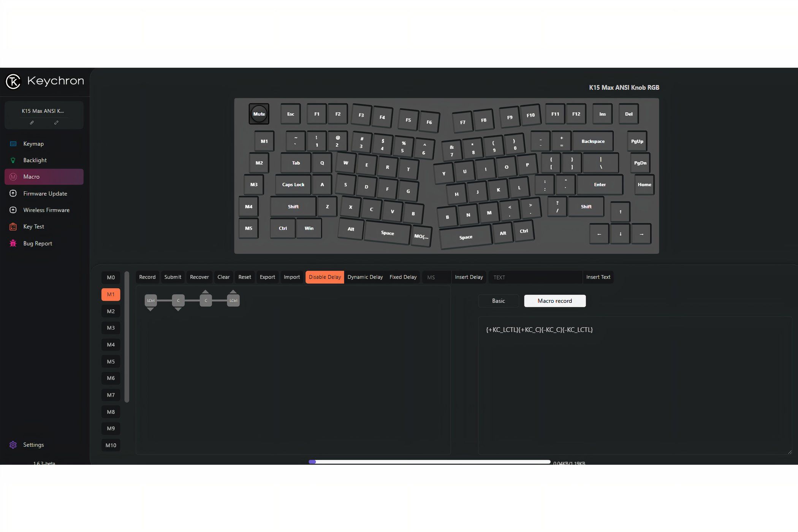
Task: Click the Insert Delay button
Action: [469, 277]
